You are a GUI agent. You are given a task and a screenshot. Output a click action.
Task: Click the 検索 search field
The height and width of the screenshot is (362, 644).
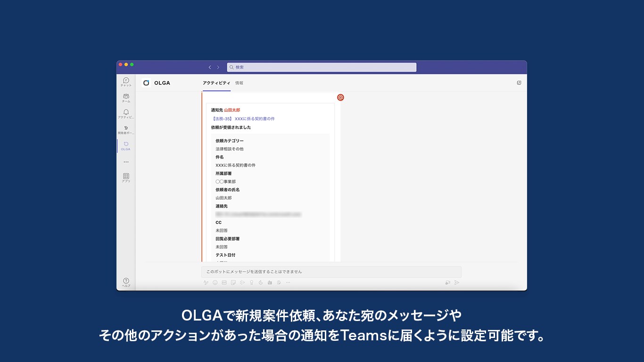[322, 67]
